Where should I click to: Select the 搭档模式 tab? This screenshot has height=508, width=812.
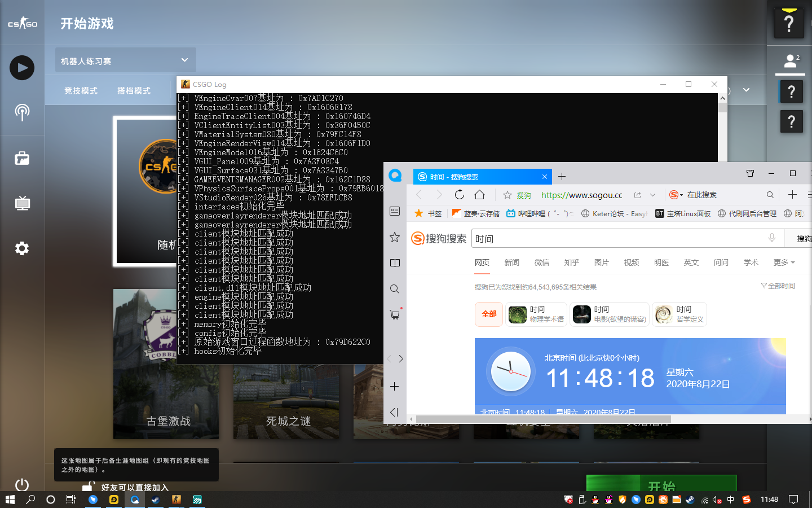point(134,91)
